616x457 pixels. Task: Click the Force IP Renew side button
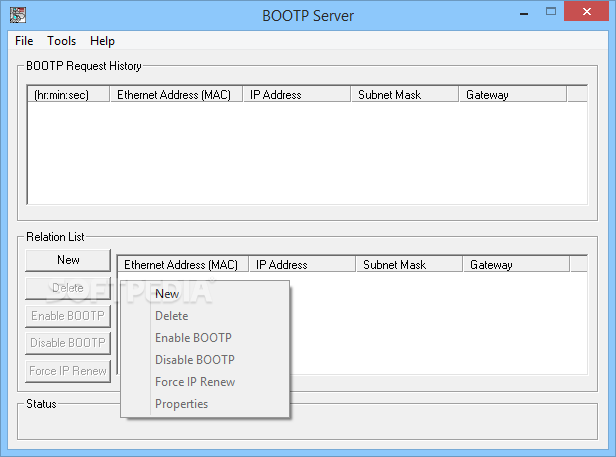pos(68,371)
